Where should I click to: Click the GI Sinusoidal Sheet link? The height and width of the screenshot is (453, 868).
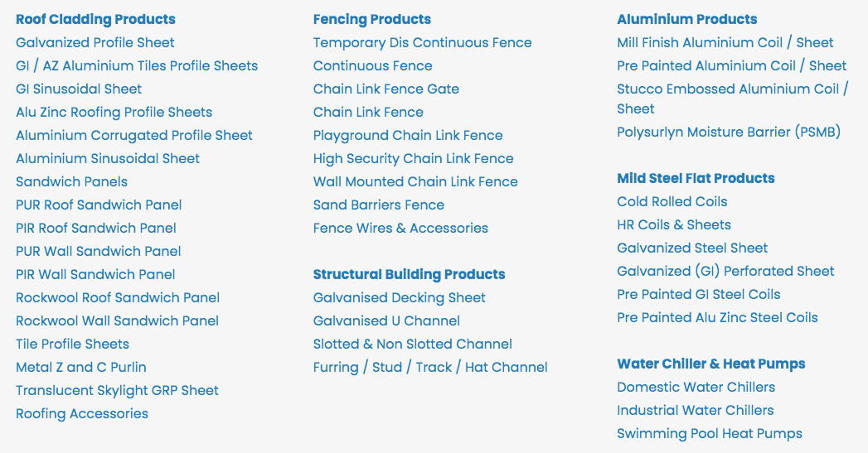(x=79, y=89)
